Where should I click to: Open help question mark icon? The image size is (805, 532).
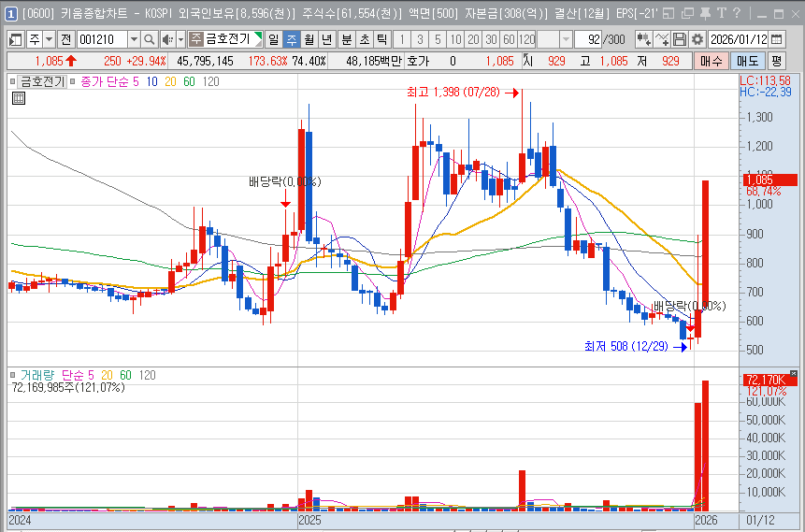tap(737, 14)
